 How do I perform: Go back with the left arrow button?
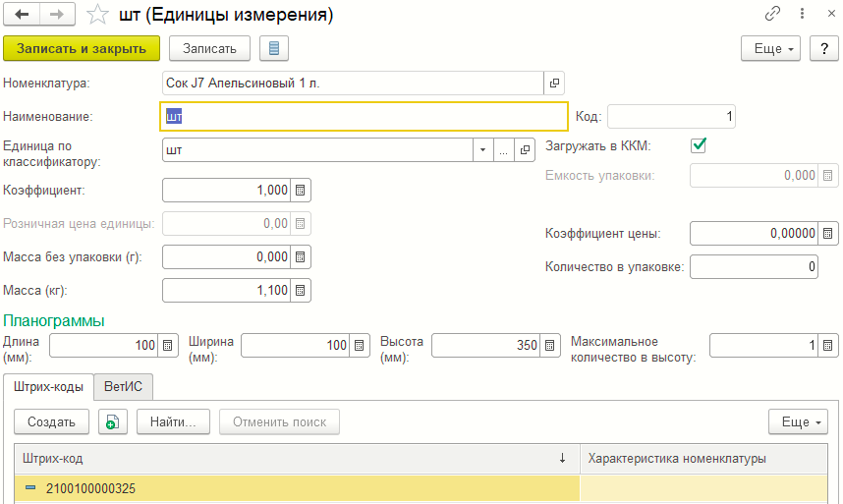22,15
